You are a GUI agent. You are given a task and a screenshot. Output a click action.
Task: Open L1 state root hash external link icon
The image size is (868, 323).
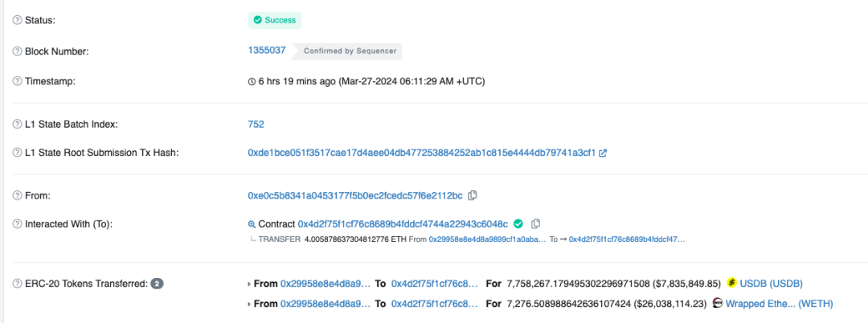click(603, 153)
